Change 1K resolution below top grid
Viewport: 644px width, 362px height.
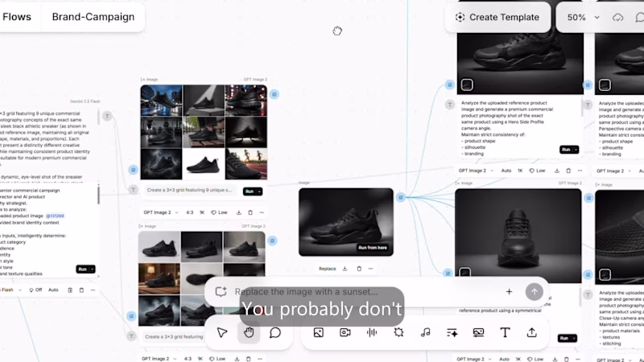(x=202, y=212)
